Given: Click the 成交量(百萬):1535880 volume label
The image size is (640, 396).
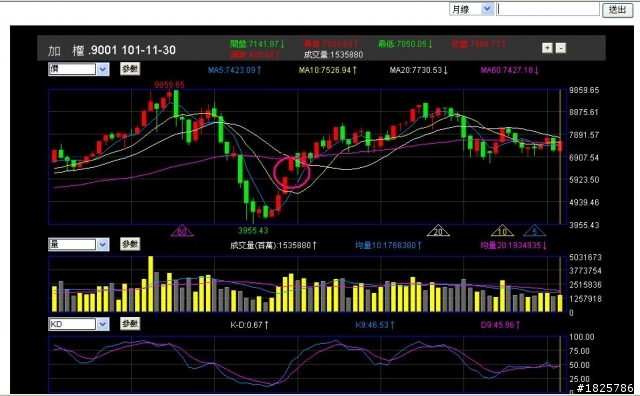Looking at the screenshot, I should [x=273, y=245].
